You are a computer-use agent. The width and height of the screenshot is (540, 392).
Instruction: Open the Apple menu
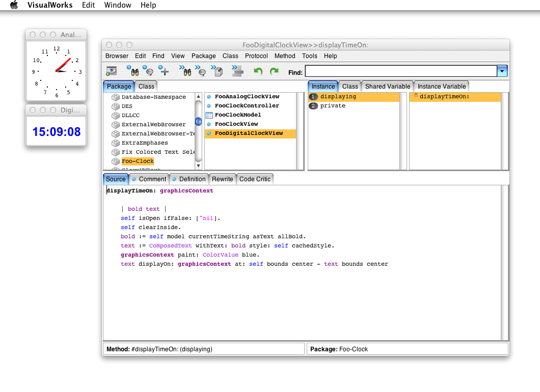tap(14, 5)
